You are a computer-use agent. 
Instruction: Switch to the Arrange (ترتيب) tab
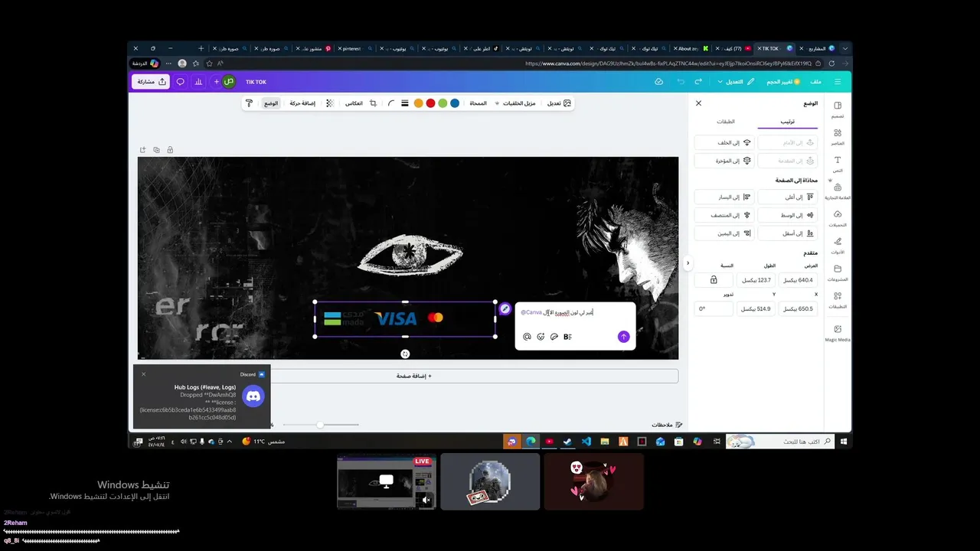tap(788, 122)
